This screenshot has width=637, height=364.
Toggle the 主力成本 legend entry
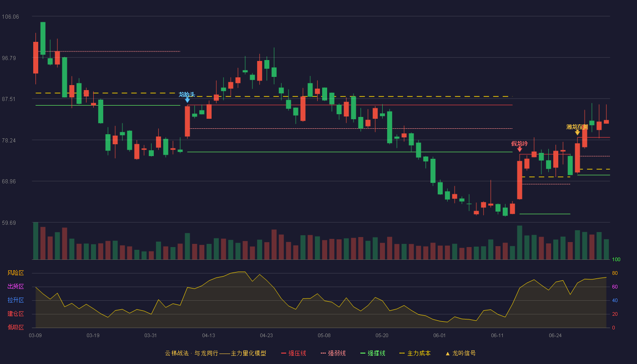tap(415, 353)
